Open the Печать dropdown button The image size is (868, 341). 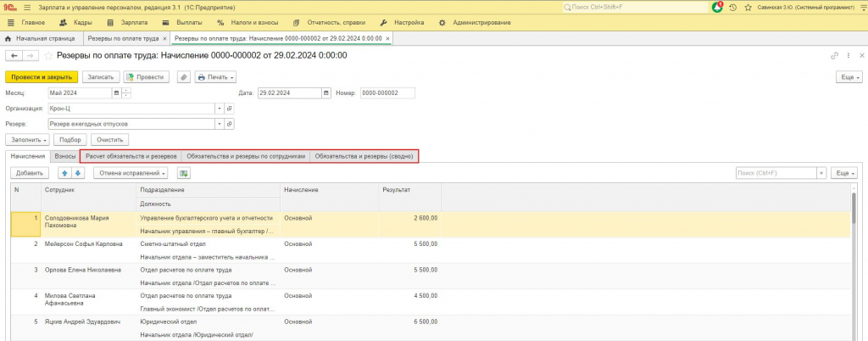tap(216, 77)
